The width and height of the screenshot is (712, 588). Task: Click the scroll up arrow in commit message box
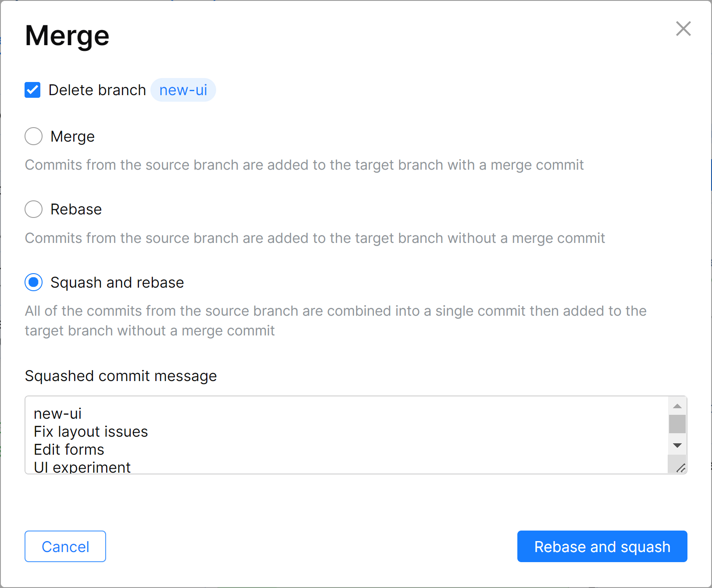tap(677, 406)
